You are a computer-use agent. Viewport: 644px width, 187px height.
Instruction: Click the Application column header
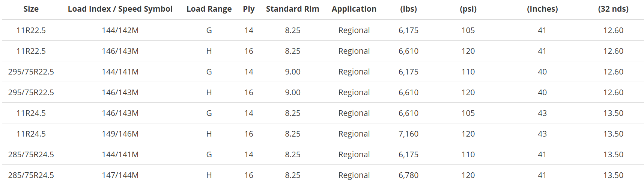click(x=354, y=9)
